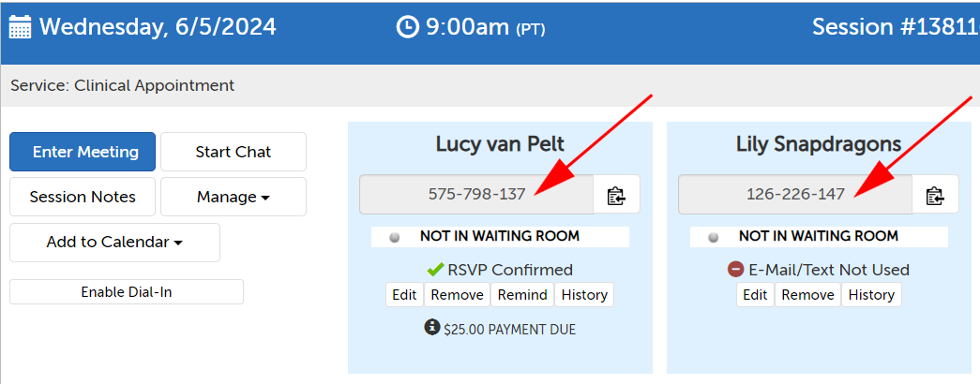This screenshot has height=384, width=980.
Task: Start a chat with Start Chat
Action: pyautogui.click(x=233, y=152)
